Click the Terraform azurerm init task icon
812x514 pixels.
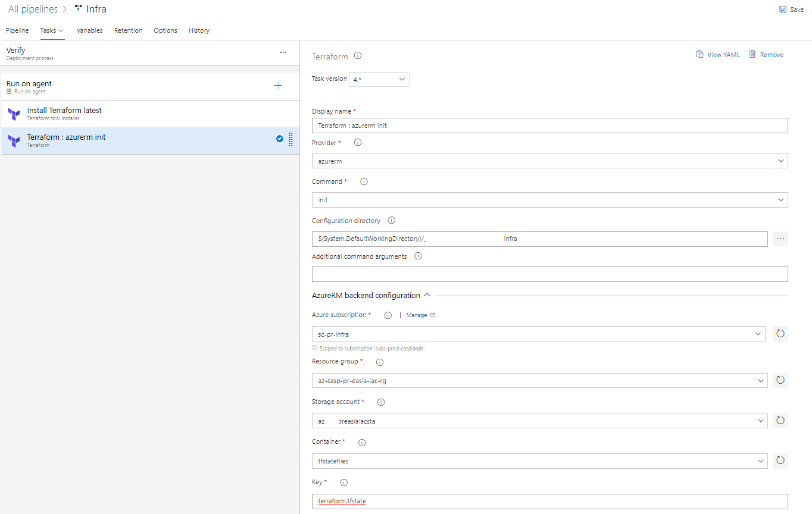click(14, 141)
